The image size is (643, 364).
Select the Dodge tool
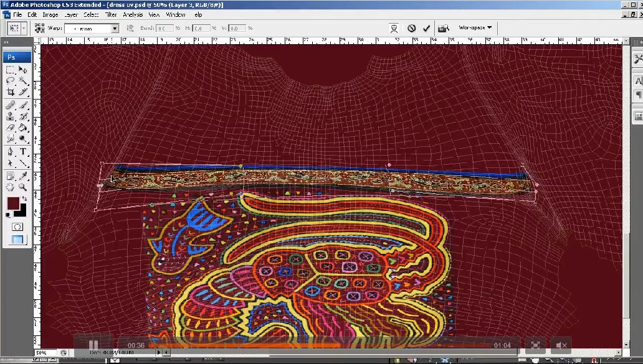pyautogui.click(x=23, y=139)
